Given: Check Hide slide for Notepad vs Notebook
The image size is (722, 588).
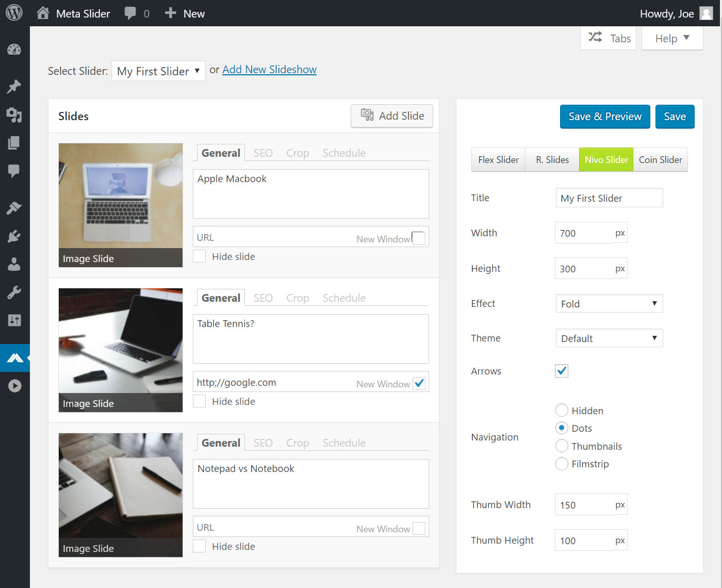Looking at the screenshot, I should click(x=200, y=546).
